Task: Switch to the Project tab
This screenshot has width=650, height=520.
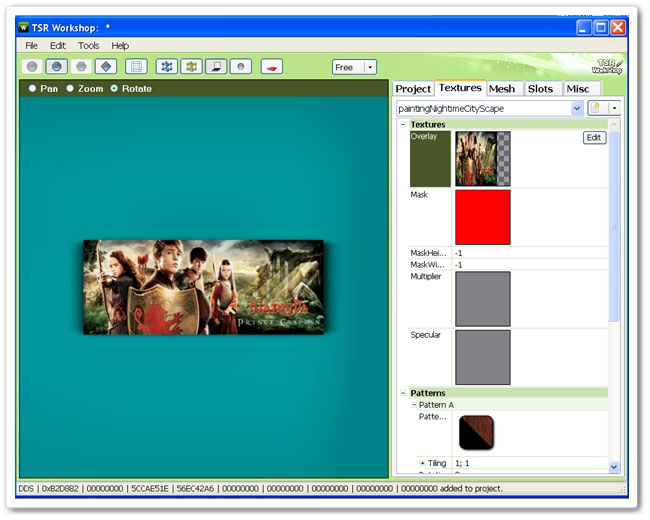Action: click(413, 89)
